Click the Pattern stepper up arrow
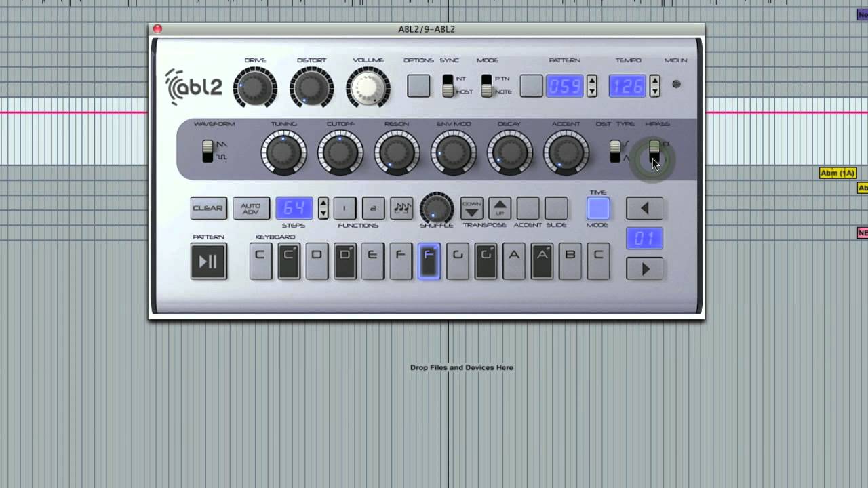The width and height of the screenshot is (868, 488). 592,80
